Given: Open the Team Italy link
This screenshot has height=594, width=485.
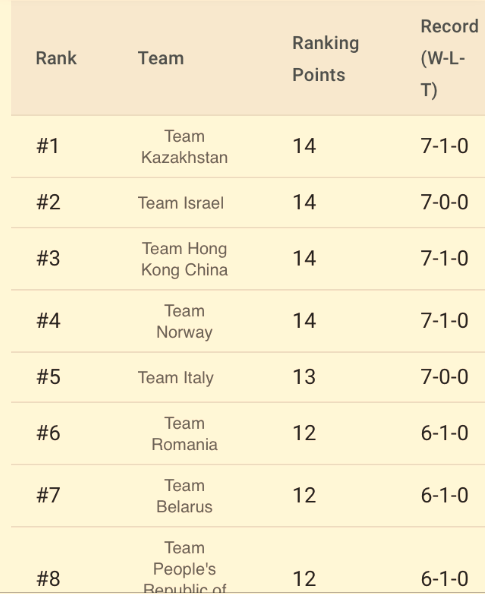Looking at the screenshot, I should click(176, 377).
